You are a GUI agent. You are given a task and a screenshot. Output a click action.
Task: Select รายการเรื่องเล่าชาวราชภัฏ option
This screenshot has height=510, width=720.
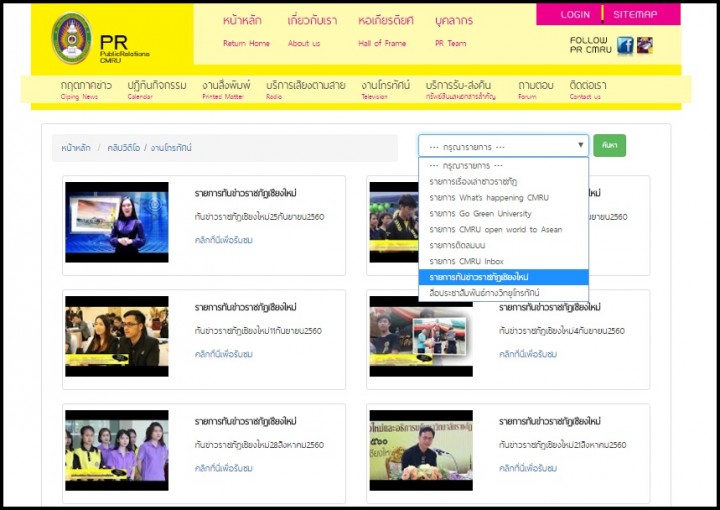pyautogui.click(x=503, y=182)
